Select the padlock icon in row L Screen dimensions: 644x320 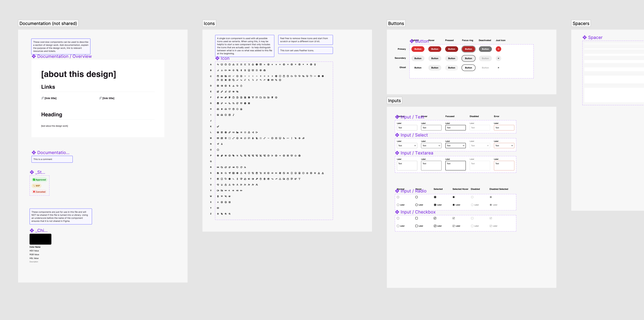(249, 132)
